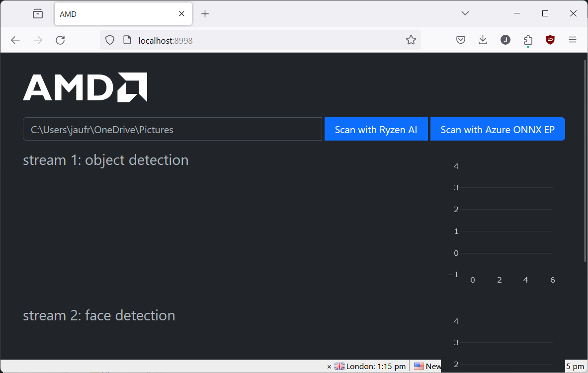Click the AMD logo
The height and width of the screenshot is (373, 588).
[85, 87]
